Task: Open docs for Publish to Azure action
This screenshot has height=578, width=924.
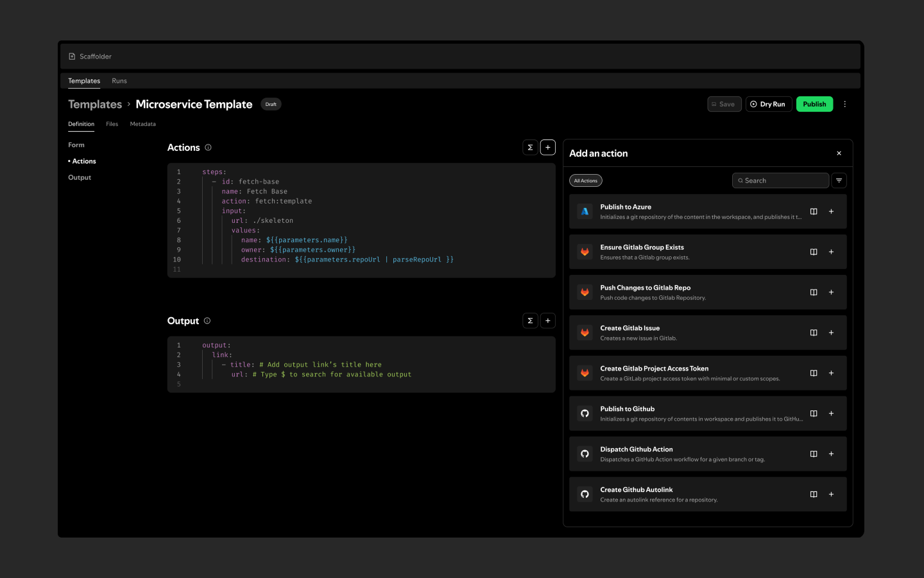Action: tap(814, 211)
